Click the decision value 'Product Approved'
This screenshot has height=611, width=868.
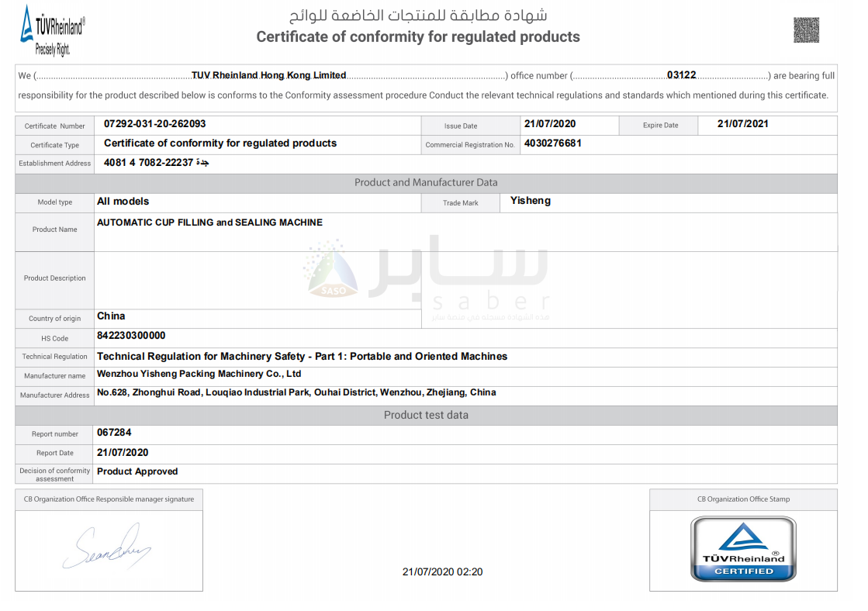click(x=137, y=471)
